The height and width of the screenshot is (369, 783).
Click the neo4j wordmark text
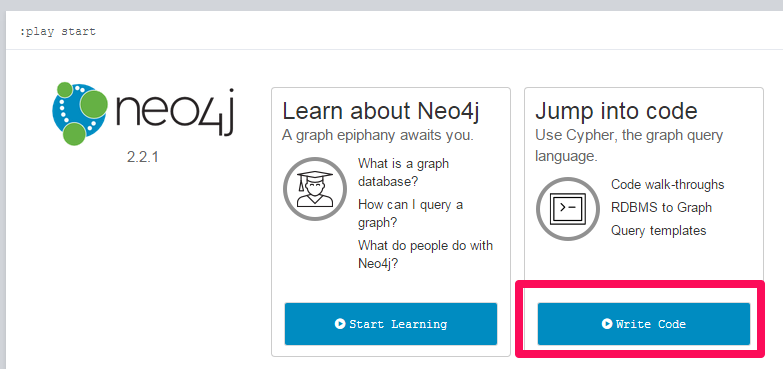coord(174,113)
